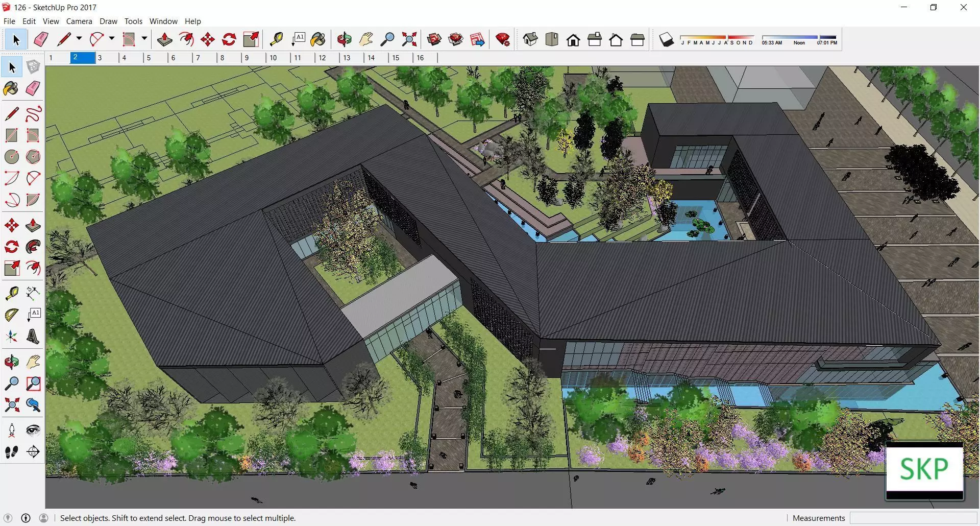Open the Camera menu
980x526 pixels.
click(79, 21)
